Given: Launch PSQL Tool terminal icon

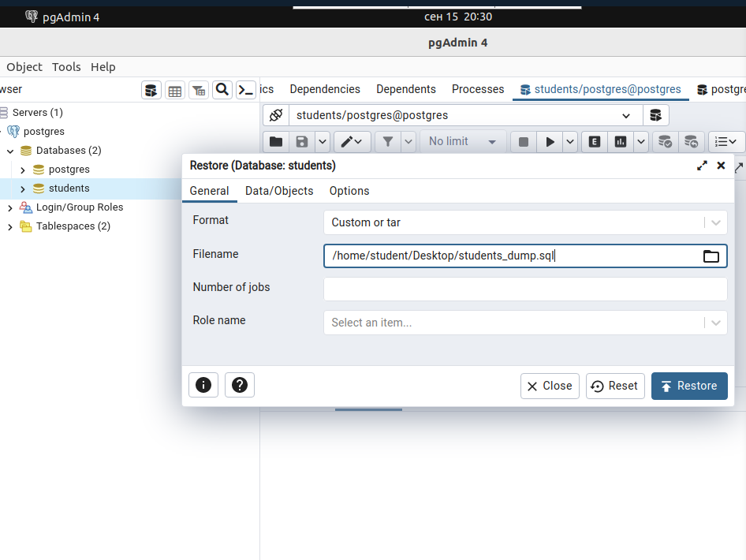Looking at the screenshot, I should point(246,89).
